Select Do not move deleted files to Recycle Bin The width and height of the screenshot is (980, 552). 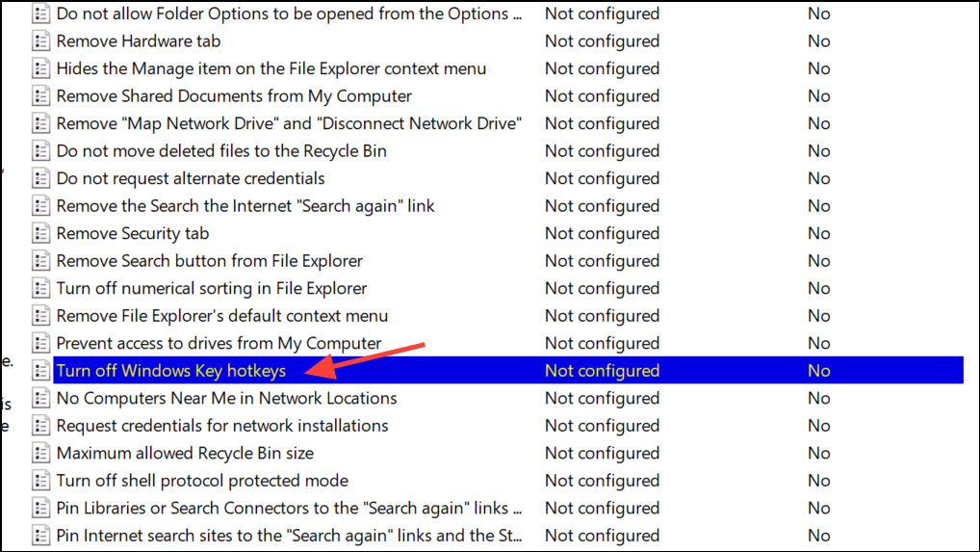221,151
